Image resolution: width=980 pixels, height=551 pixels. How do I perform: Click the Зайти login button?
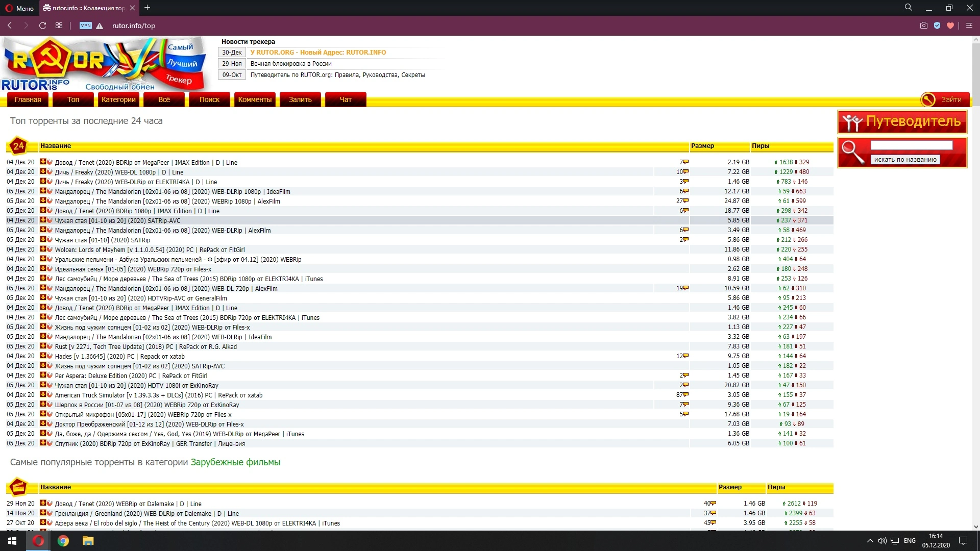pyautogui.click(x=945, y=99)
